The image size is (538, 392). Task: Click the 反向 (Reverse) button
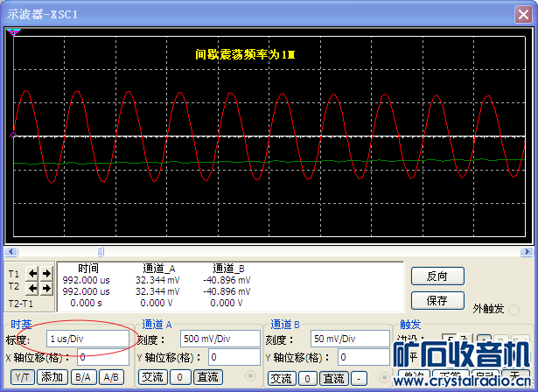437,276
